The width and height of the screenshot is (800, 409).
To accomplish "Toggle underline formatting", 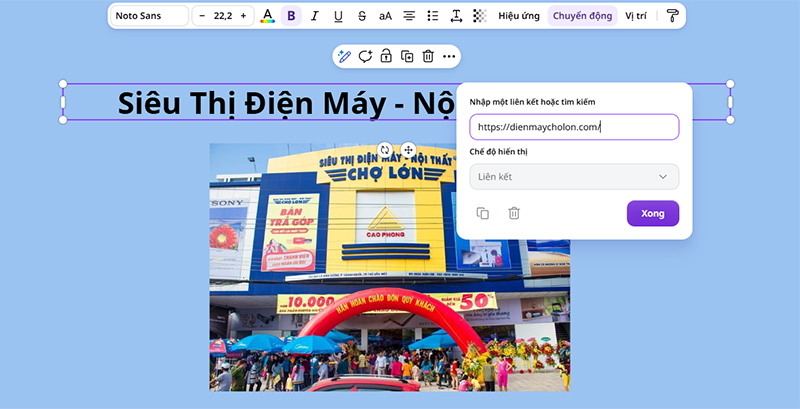I will tap(338, 16).
